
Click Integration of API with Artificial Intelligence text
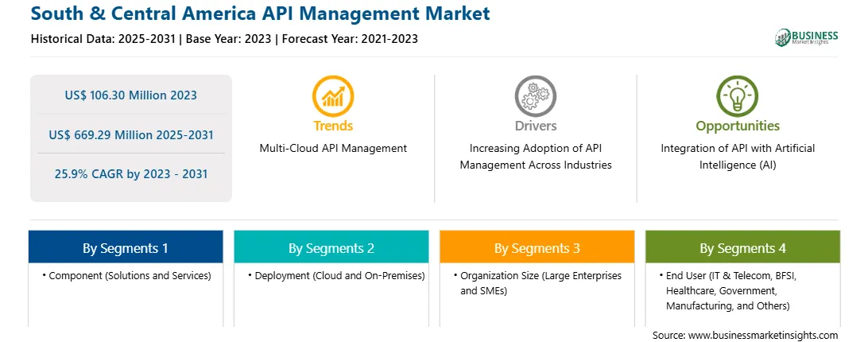(738, 157)
